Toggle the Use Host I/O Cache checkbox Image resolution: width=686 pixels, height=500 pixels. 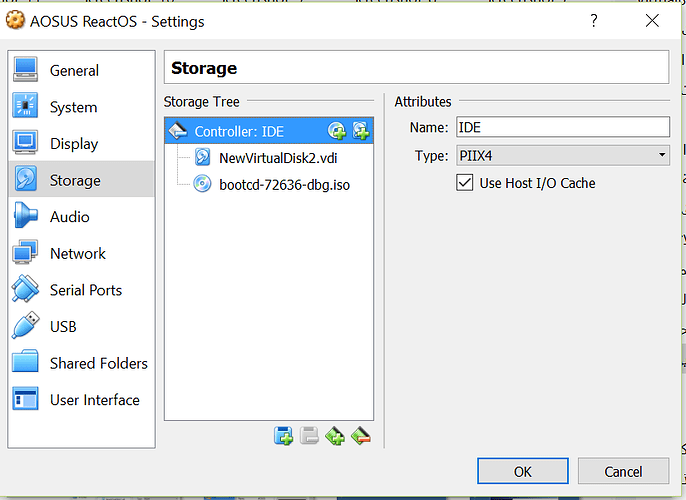click(465, 182)
